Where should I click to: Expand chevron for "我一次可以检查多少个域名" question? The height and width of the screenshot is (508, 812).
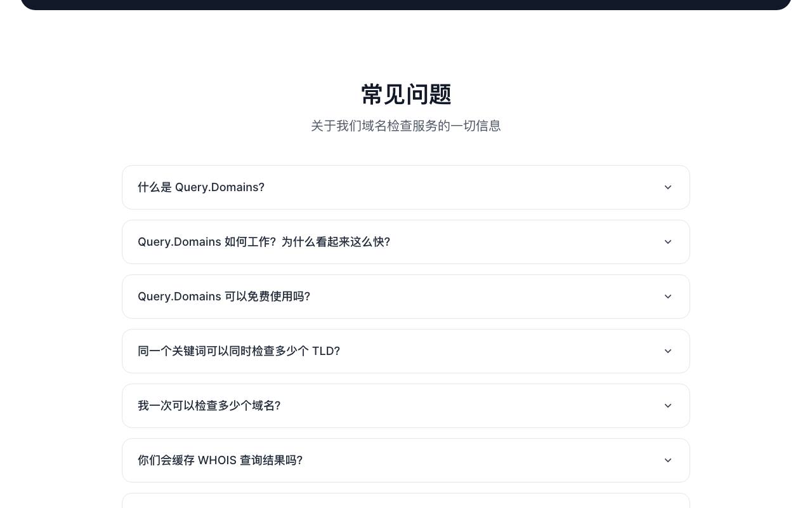click(x=668, y=406)
